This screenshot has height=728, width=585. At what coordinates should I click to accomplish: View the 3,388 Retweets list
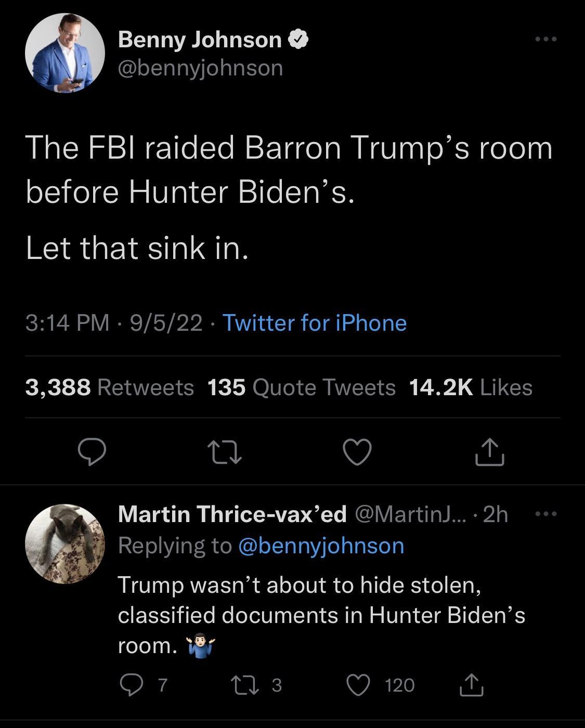tap(109, 387)
